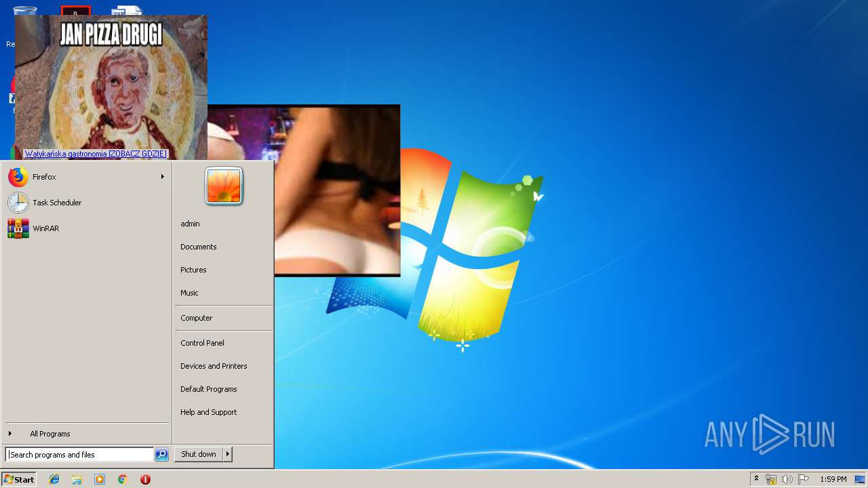The width and height of the screenshot is (868, 488).
Task: Open Devices and Printers
Action: click(214, 366)
